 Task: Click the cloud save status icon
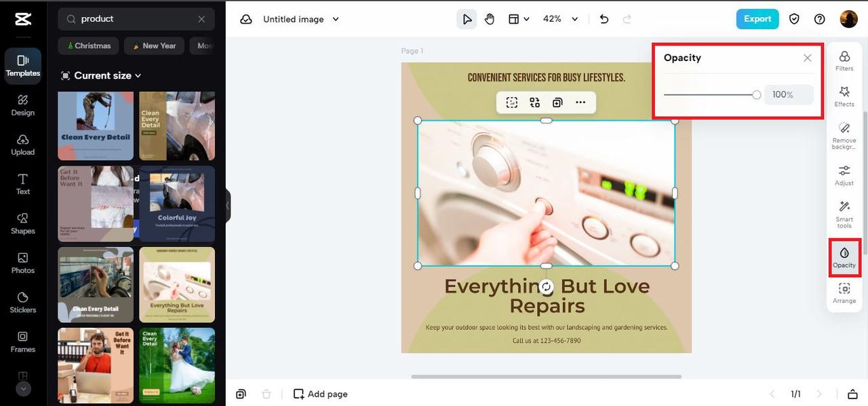point(246,19)
